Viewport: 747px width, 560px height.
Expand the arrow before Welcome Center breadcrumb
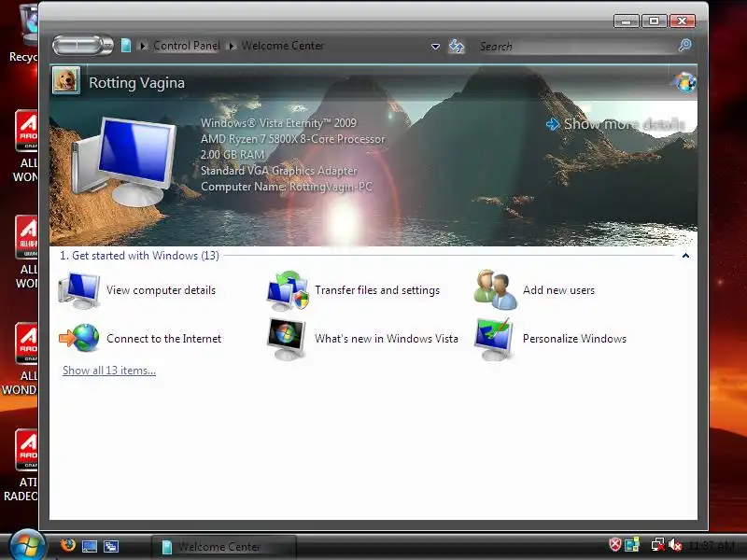(x=231, y=46)
